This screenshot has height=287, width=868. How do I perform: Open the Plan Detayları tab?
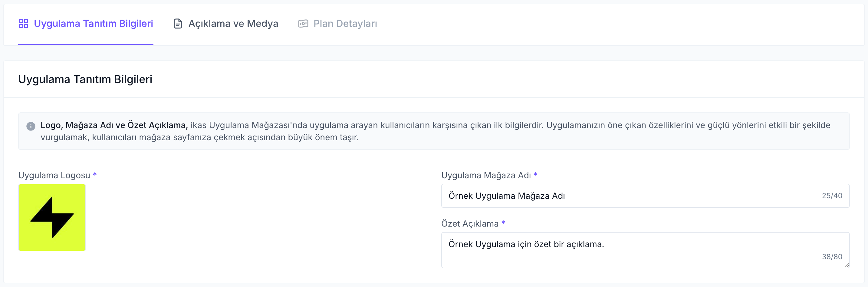point(345,24)
